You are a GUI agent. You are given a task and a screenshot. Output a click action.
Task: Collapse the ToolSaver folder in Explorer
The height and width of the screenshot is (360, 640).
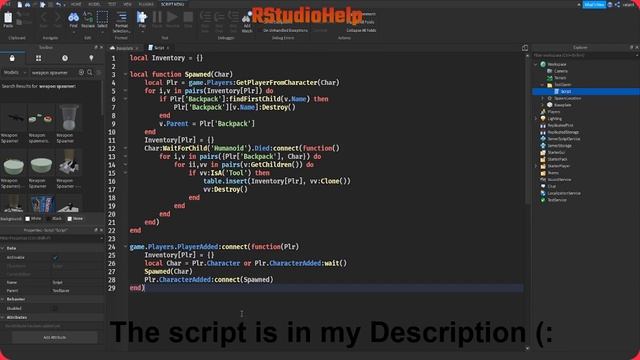click(542, 84)
